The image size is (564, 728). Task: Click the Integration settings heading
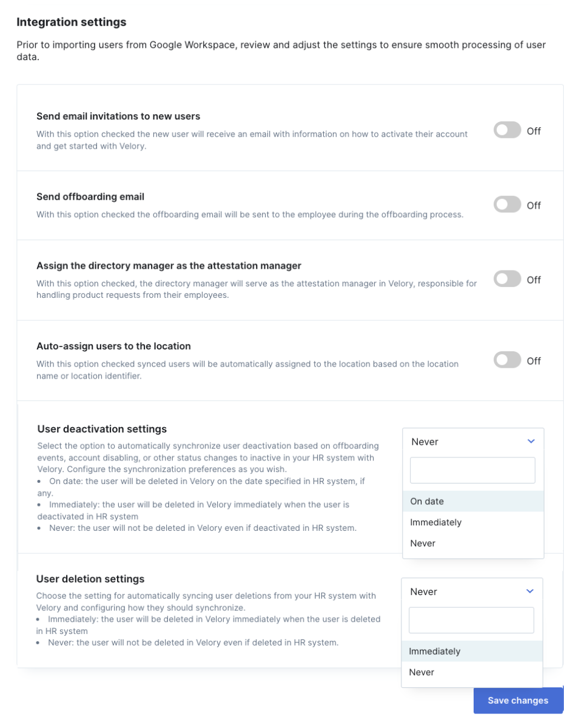(x=72, y=22)
